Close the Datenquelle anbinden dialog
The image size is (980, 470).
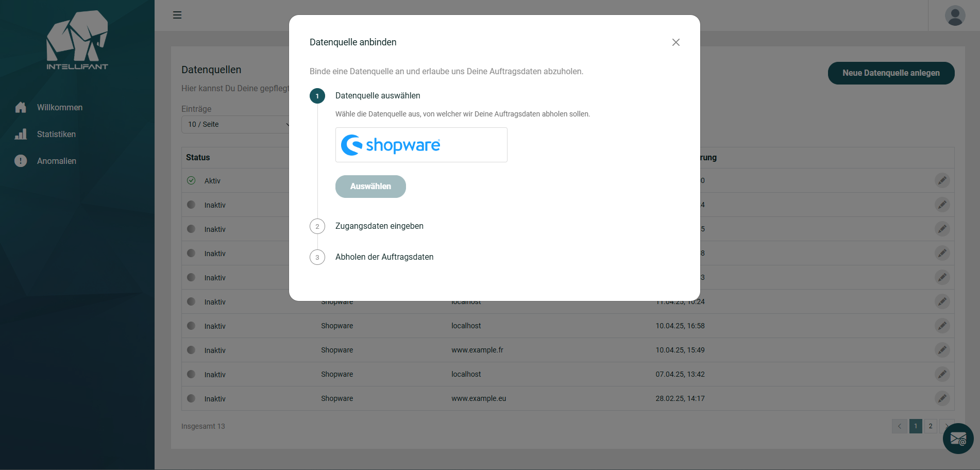(676, 42)
